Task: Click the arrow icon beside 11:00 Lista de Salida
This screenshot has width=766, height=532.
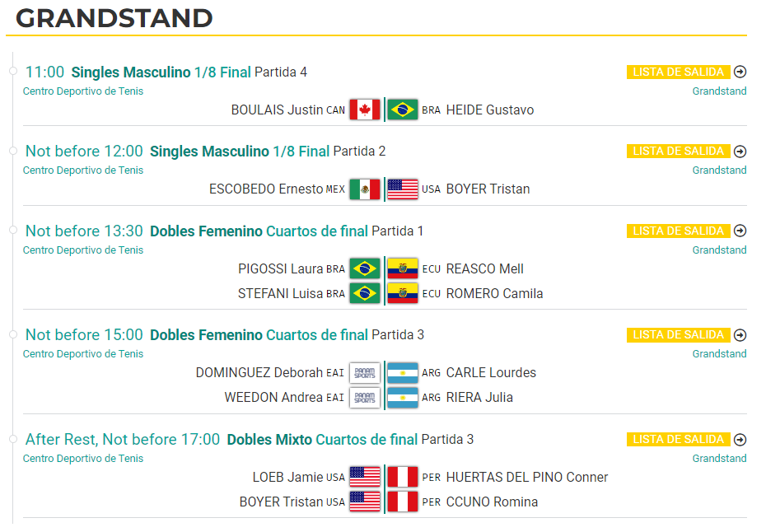Action: click(x=740, y=72)
